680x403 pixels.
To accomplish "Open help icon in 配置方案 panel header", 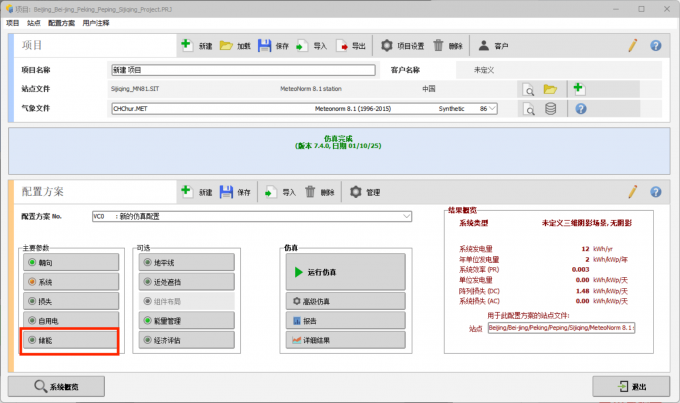I will 656,192.
